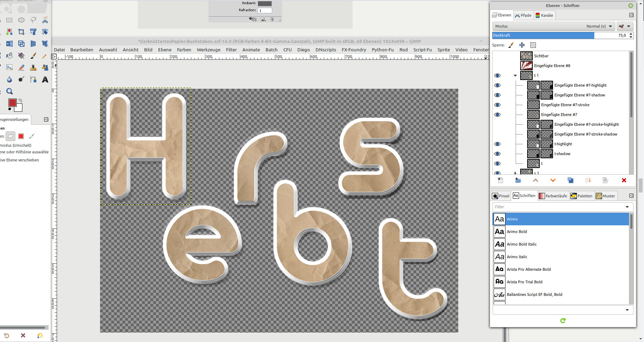Viewport: 644px width, 342px height.
Task: Click the Ambient color swatch
Action: point(265,3)
